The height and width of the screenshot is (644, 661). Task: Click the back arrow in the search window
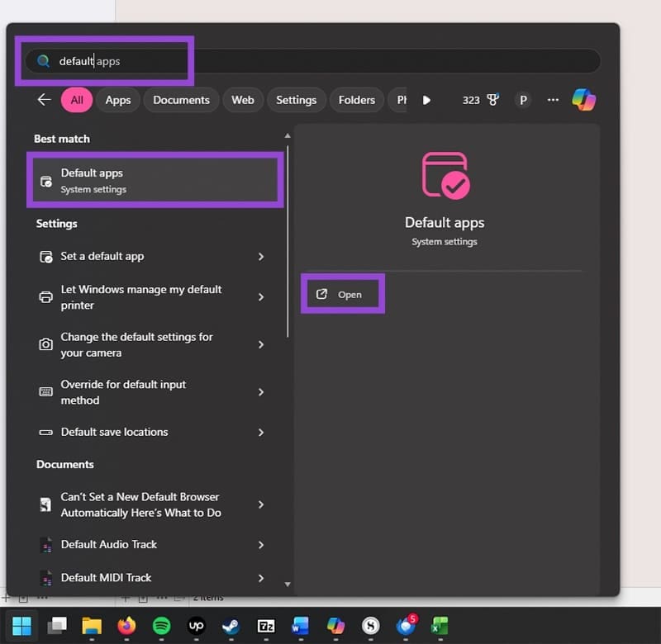coord(44,99)
